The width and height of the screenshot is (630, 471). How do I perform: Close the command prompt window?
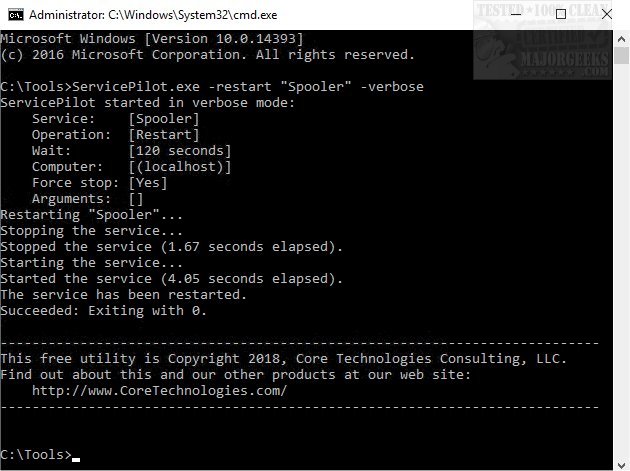tap(608, 14)
